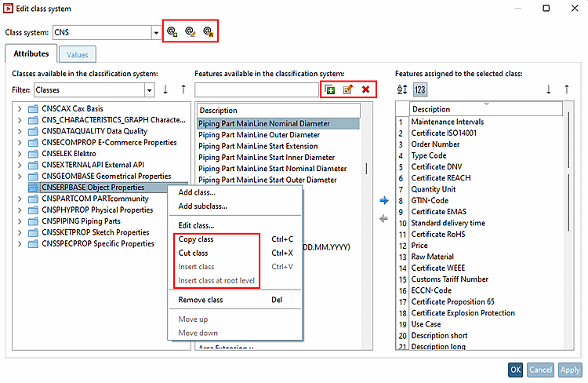This screenshot has height=383, width=588.
Task: Click the add feature icon
Action: (330, 89)
